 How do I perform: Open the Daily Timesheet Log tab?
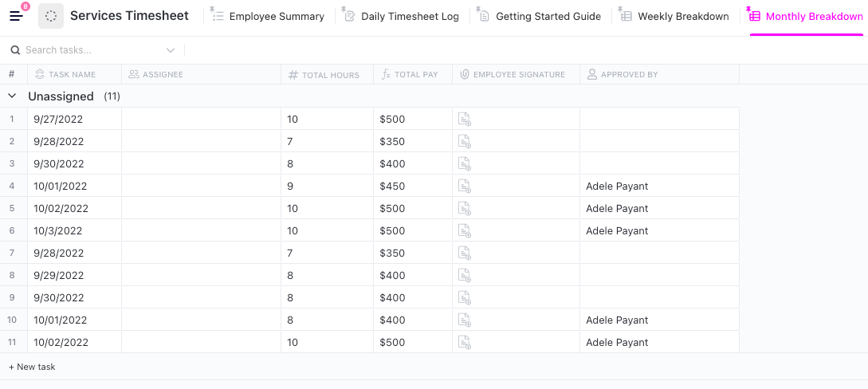pyautogui.click(x=410, y=16)
